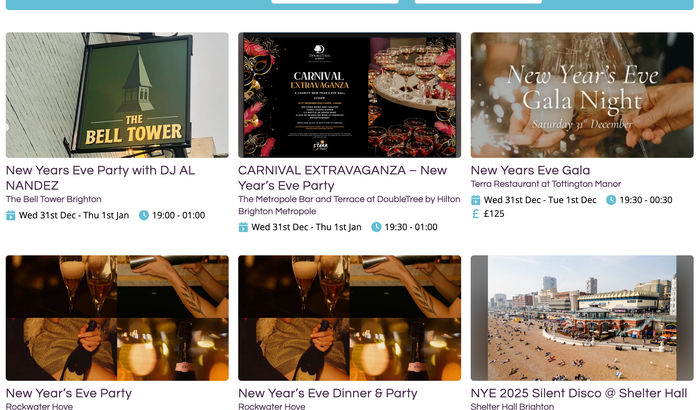Open the Bell Tower pub sign image
The width and height of the screenshot is (700, 410).
pos(117,95)
